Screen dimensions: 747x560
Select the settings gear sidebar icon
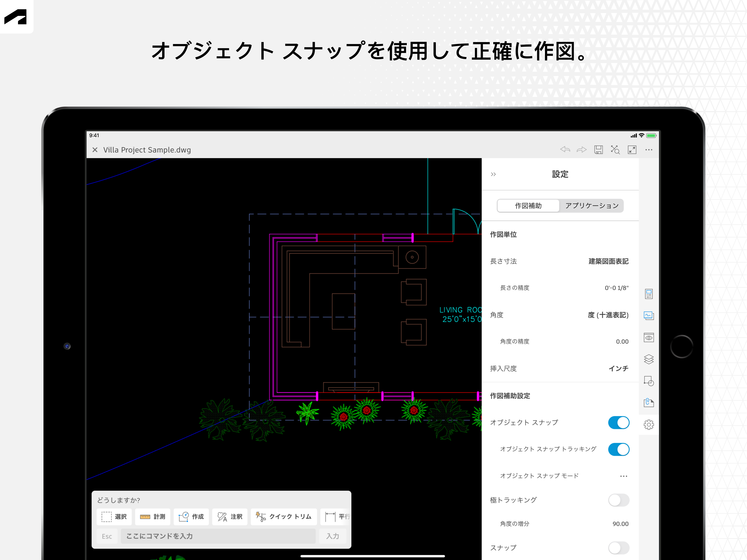[x=648, y=425]
